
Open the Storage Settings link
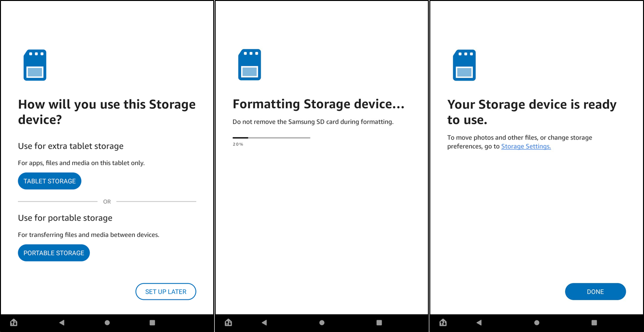(526, 146)
